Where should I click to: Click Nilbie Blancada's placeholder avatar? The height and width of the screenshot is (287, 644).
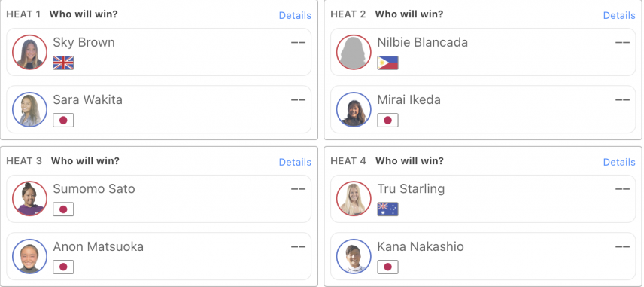point(354,52)
